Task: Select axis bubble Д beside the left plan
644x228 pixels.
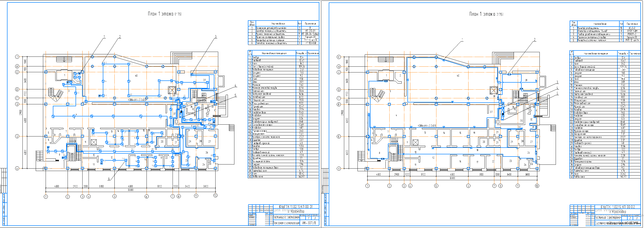Action: [x=17, y=89]
